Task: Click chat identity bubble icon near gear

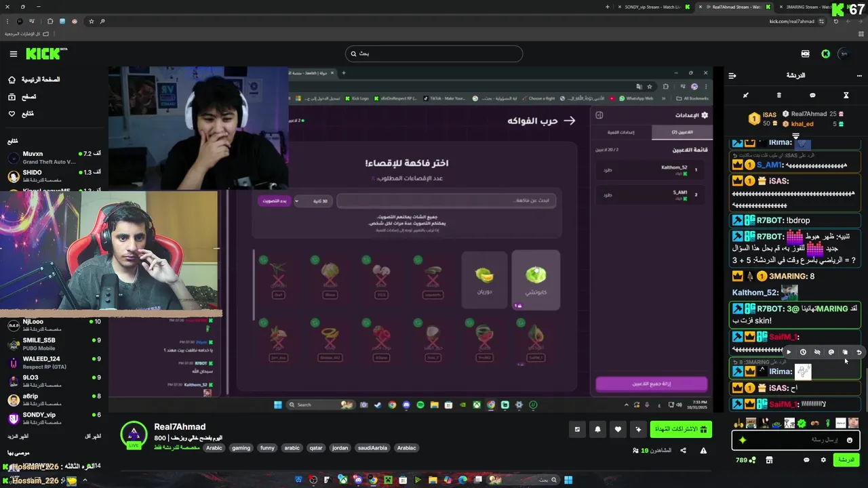Action: click(x=806, y=460)
